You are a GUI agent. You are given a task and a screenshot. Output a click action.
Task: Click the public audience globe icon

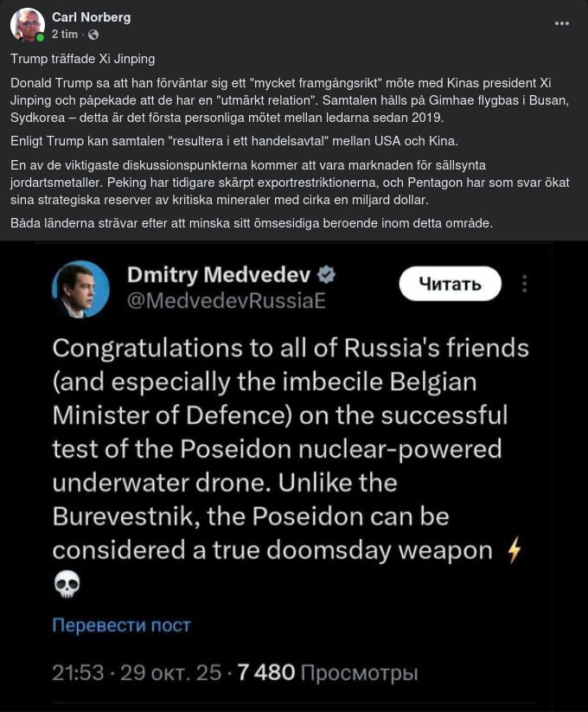pos(93,35)
